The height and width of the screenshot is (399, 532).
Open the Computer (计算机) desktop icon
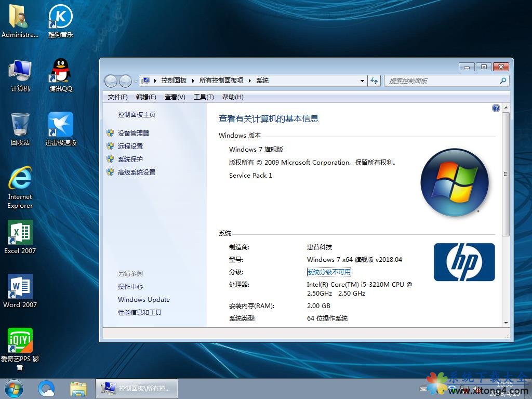[x=20, y=75]
